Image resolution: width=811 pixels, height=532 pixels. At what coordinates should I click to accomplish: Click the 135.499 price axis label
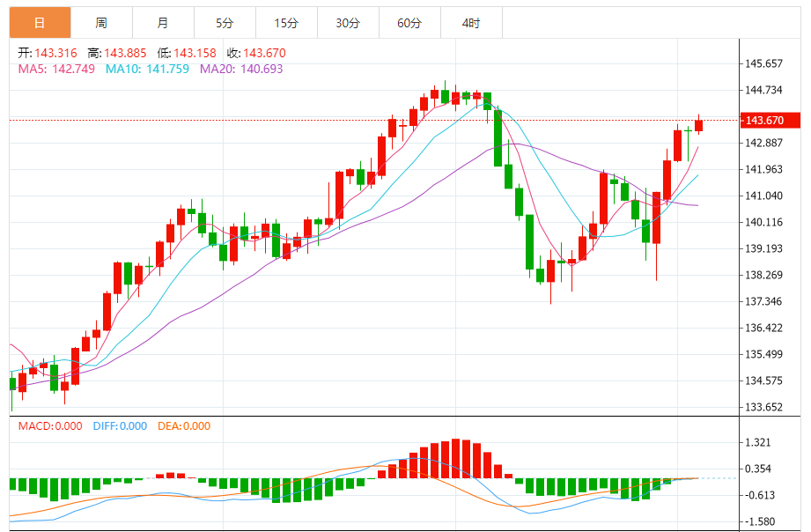[763, 354]
